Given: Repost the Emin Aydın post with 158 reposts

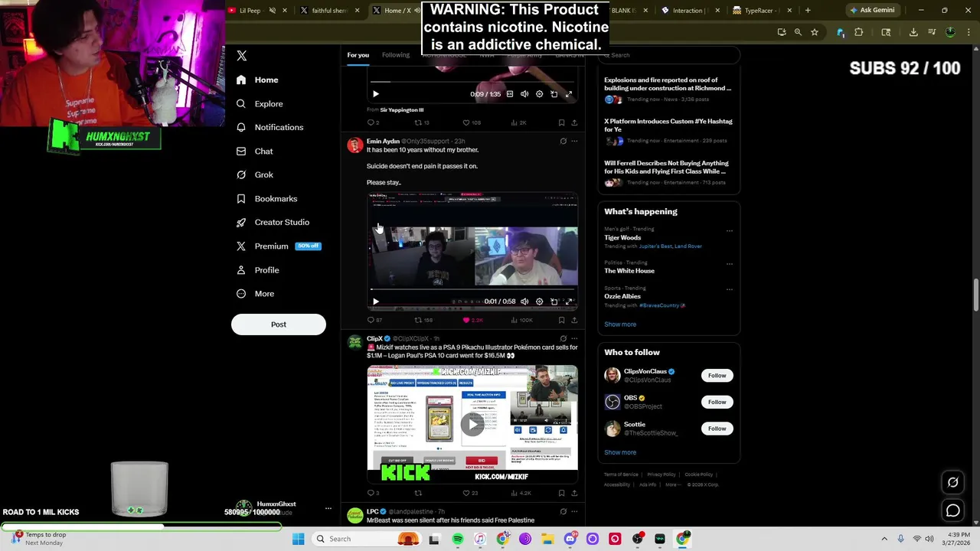Looking at the screenshot, I should tap(423, 320).
